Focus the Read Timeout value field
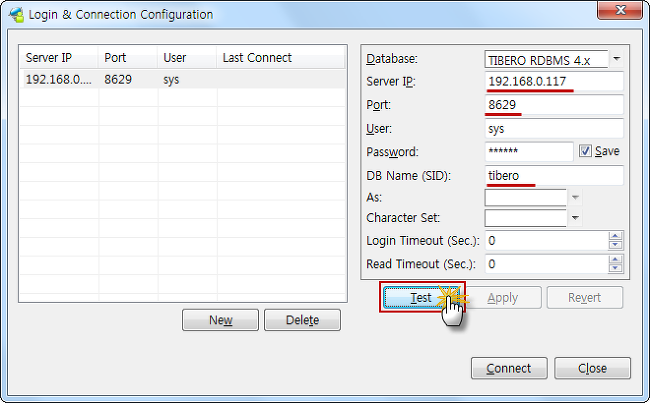 coord(546,264)
